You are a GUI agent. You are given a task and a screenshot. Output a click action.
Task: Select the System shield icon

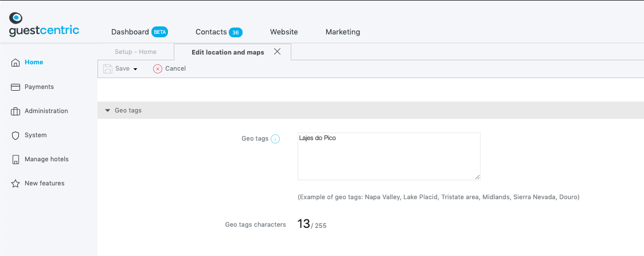[x=15, y=135]
